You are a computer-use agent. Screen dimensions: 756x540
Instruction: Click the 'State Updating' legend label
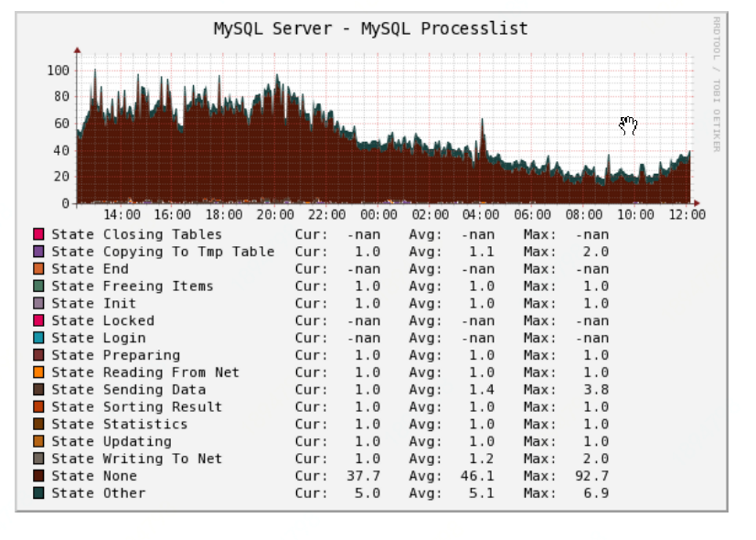(x=111, y=441)
